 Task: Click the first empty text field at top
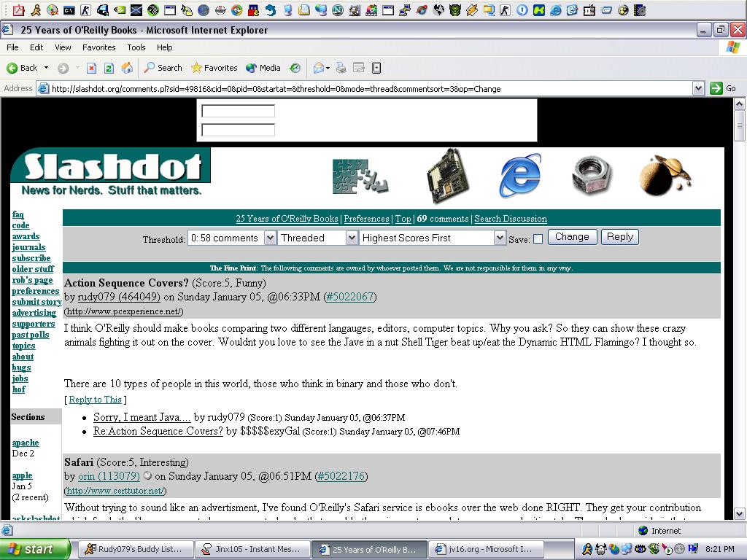[x=238, y=112]
